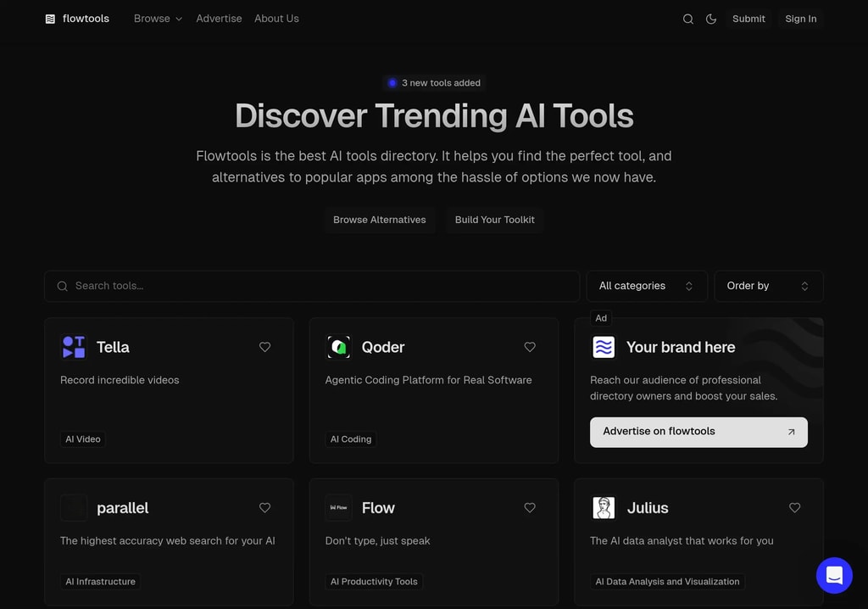The image size is (868, 609).
Task: Click the parallel tool logo
Action: coord(74,508)
